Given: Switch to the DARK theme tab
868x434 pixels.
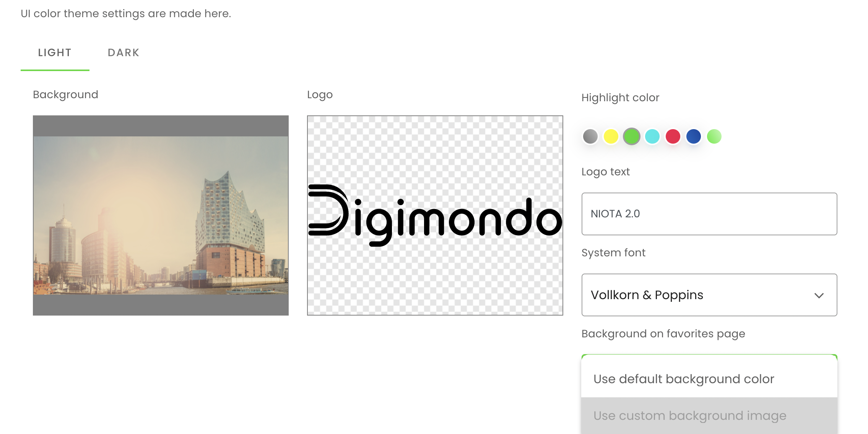Looking at the screenshot, I should [x=123, y=53].
